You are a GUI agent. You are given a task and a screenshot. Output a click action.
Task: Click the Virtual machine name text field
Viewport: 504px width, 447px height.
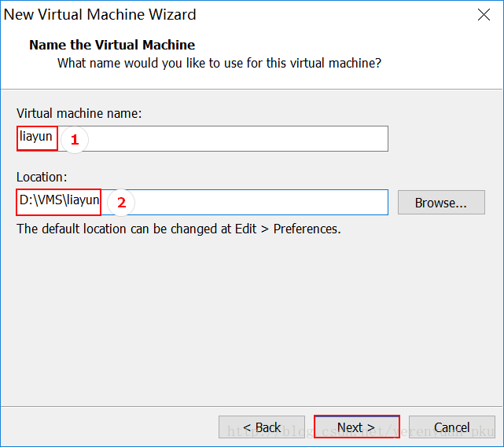(x=236, y=139)
